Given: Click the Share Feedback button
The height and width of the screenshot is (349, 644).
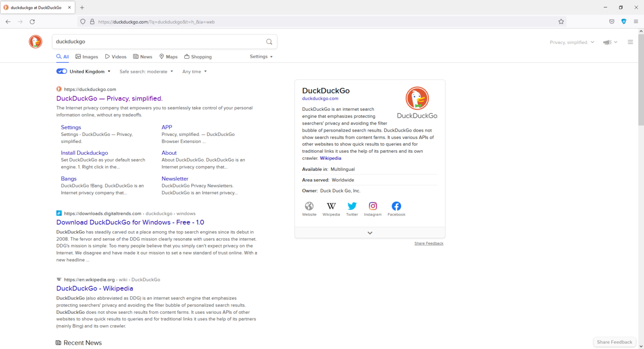Looking at the screenshot, I should click(614, 342).
